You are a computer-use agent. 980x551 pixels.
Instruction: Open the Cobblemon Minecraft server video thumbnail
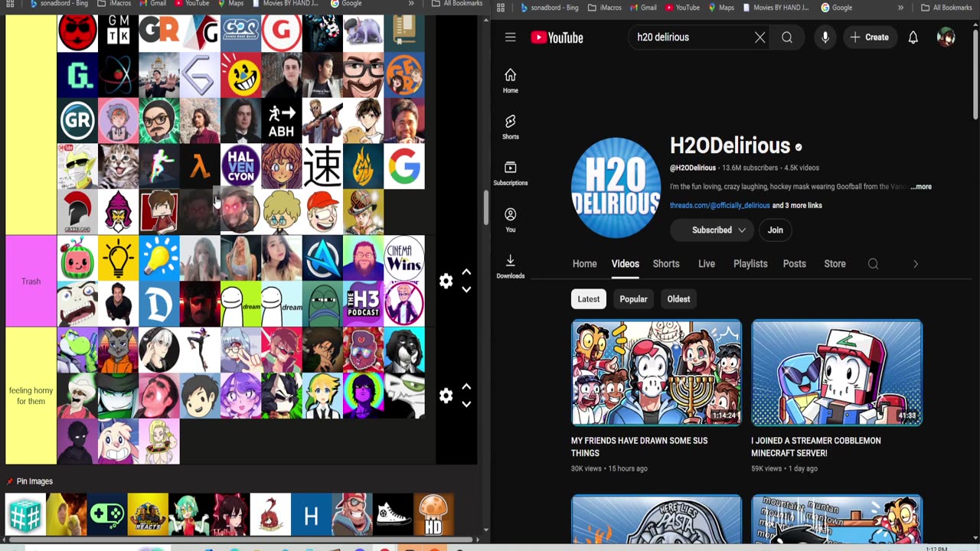pos(837,373)
